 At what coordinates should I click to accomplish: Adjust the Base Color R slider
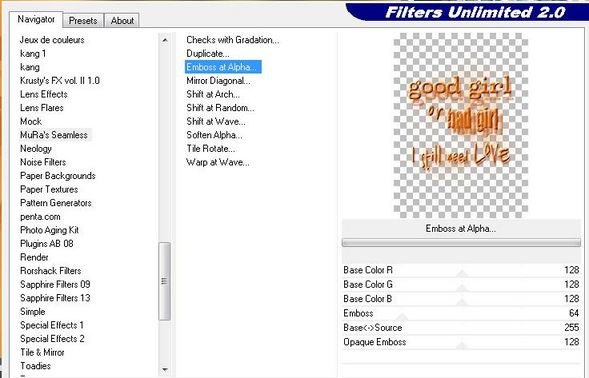pos(461,270)
